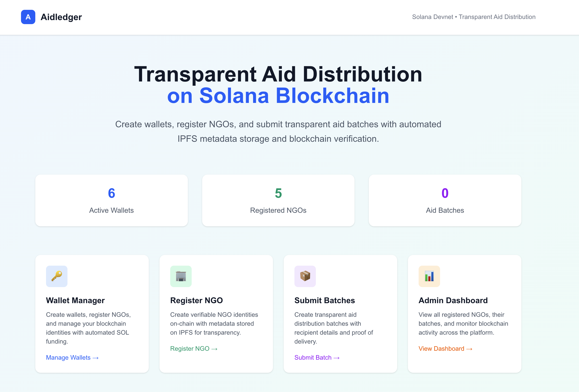Screen dimensions: 579x392
Task: Go to the orange View Dashboard link
Action: (445, 348)
